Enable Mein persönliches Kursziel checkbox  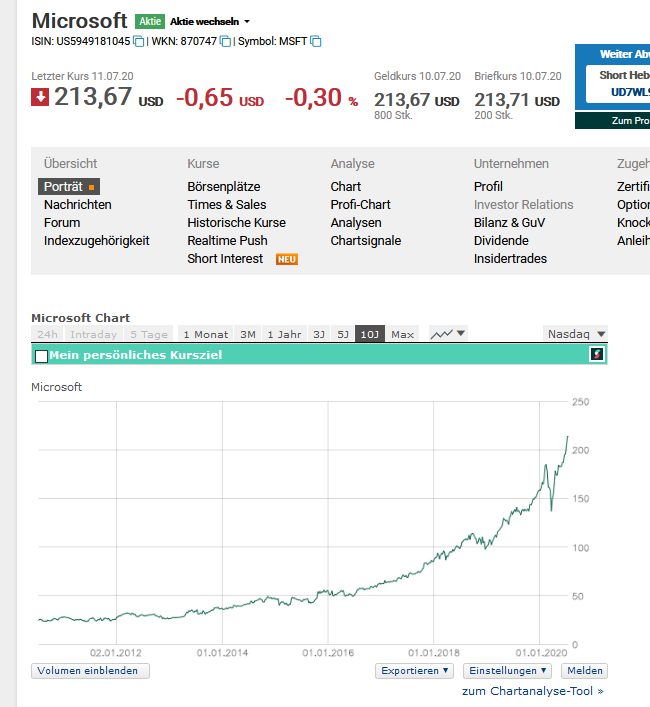coord(41,356)
